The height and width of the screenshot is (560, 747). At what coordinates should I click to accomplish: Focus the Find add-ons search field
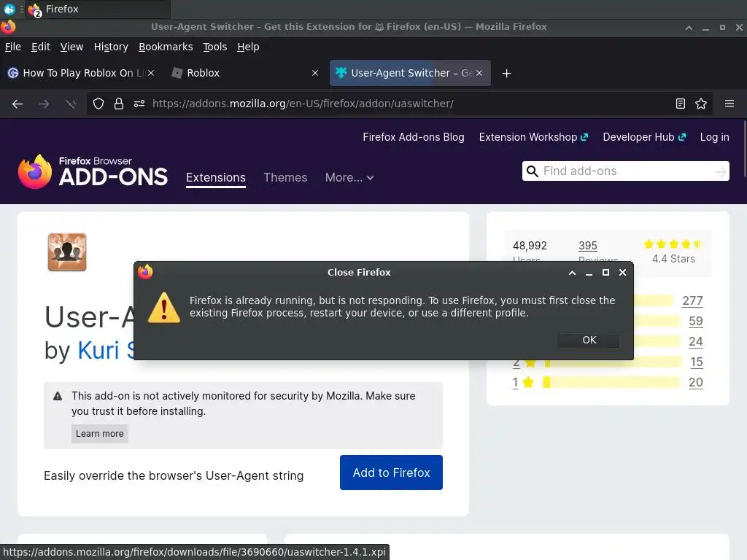click(x=626, y=171)
